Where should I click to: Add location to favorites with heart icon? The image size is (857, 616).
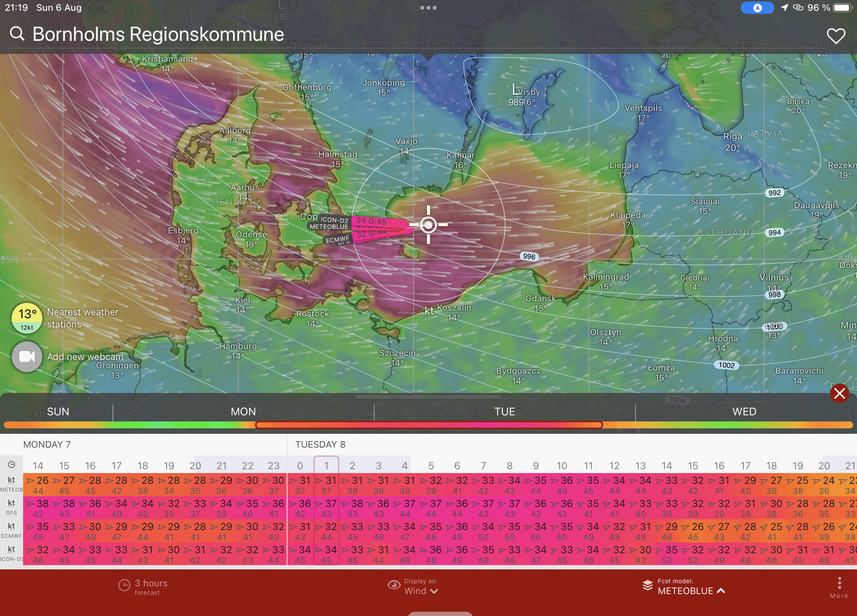tap(836, 36)
